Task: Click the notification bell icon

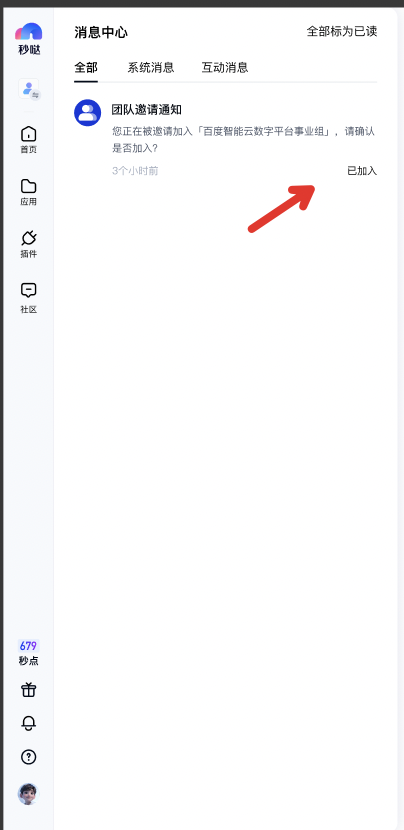Action: pos(29,723)
